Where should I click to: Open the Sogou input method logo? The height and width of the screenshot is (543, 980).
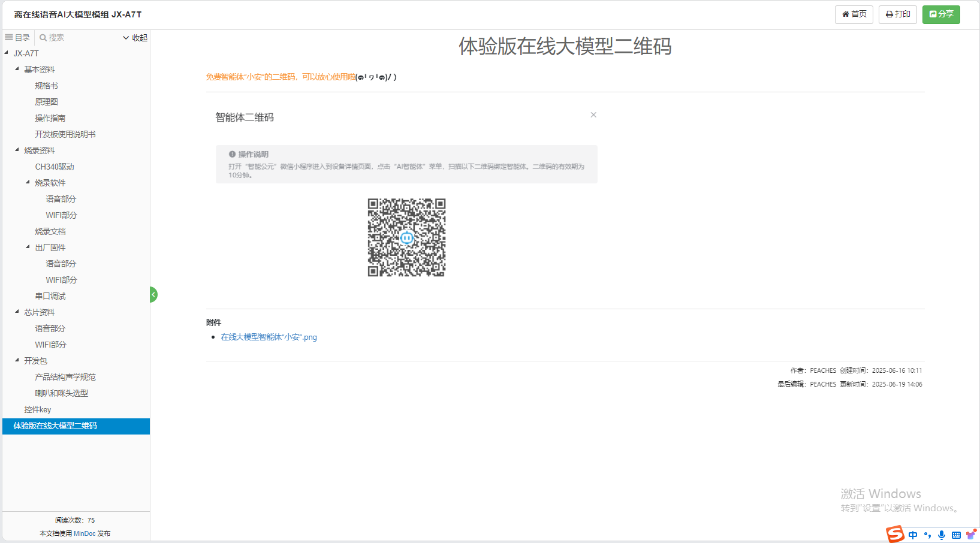click(x=895, y=534)
